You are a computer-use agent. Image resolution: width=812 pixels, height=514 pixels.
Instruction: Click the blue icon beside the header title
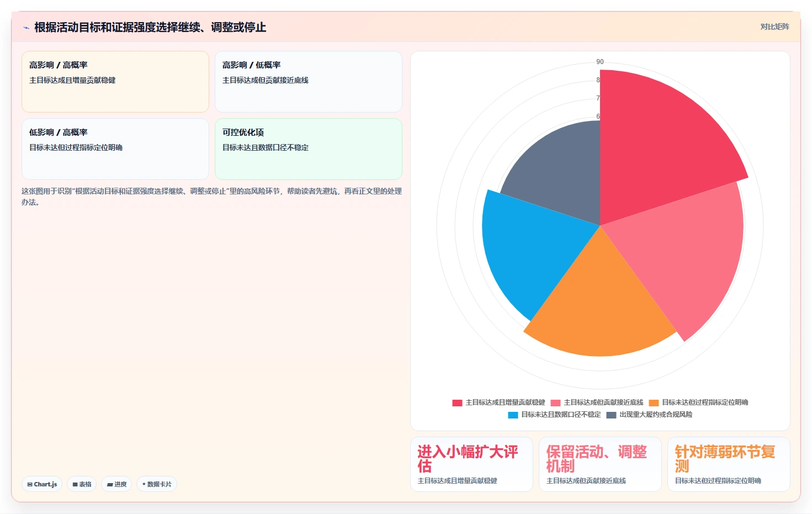tap(26, 28)
